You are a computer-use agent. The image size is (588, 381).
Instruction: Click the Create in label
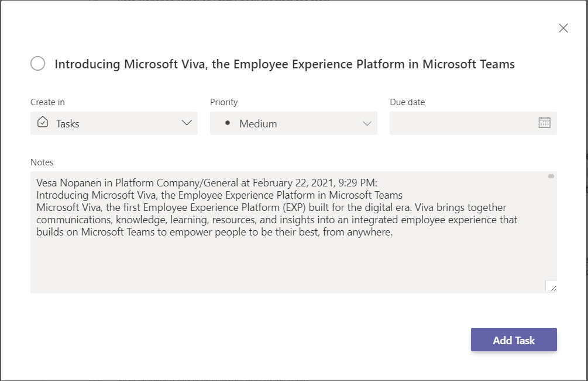tap(47, 102)
